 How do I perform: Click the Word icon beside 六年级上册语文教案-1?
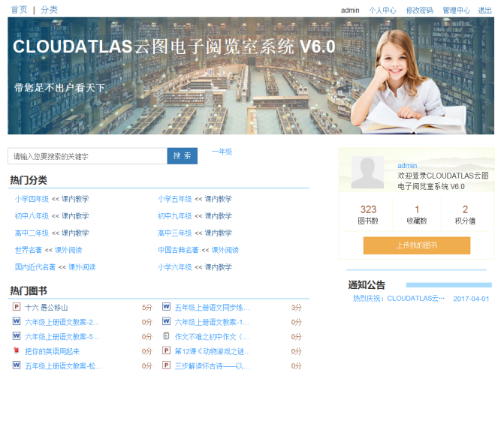(166, 321)
